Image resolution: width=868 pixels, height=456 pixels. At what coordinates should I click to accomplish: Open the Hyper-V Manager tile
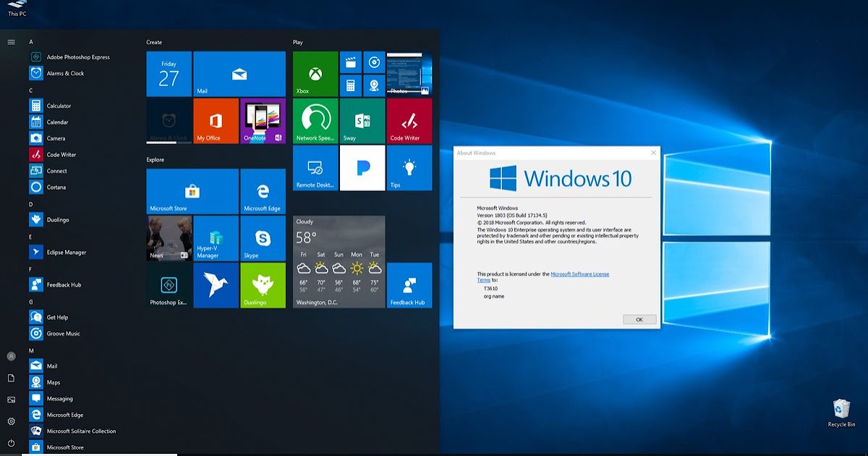coord(216,238)
